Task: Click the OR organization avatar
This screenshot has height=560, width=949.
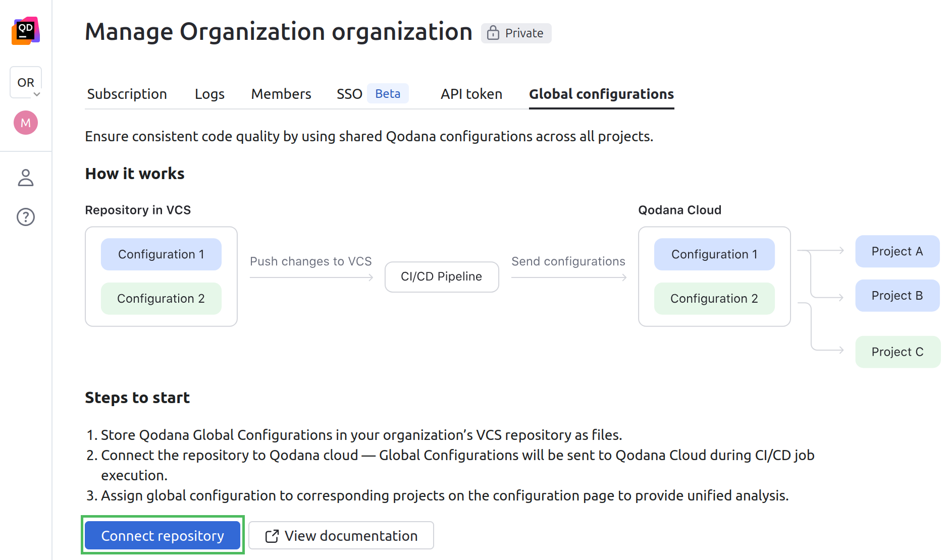Action: coord(25,80)
